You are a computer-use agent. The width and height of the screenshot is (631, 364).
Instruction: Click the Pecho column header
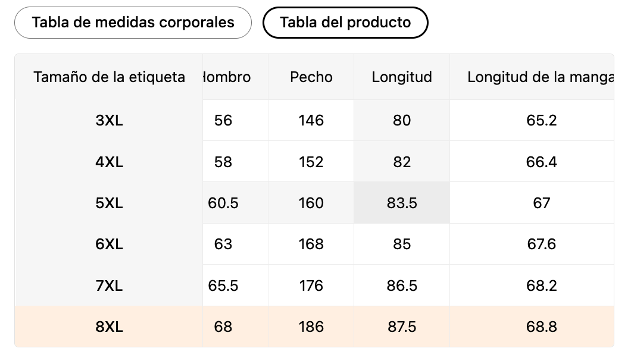311,77
